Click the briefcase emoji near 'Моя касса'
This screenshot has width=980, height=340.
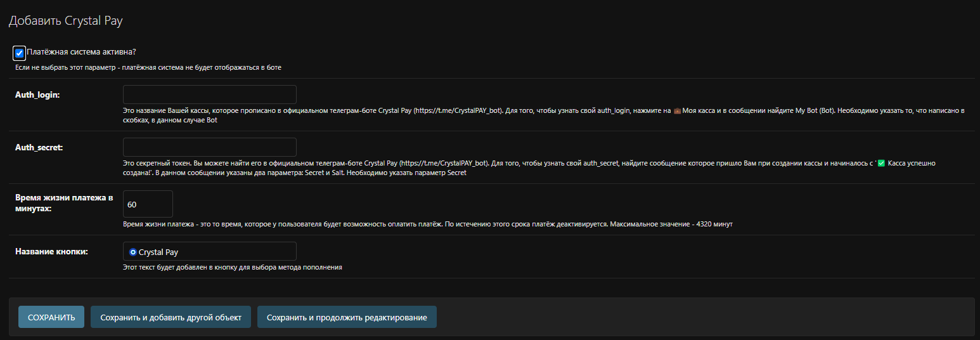(x=676, y=110)
